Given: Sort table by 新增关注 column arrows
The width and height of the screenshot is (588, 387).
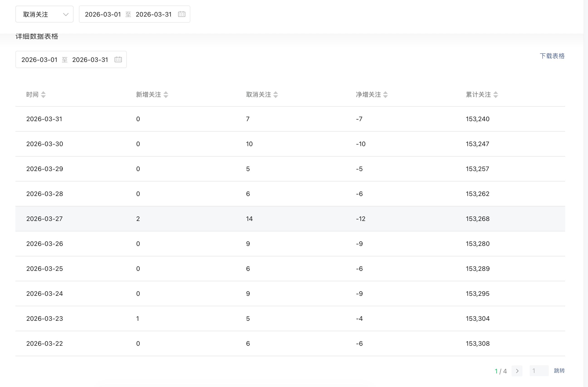Looking at the screenshot, I should 166,94.
